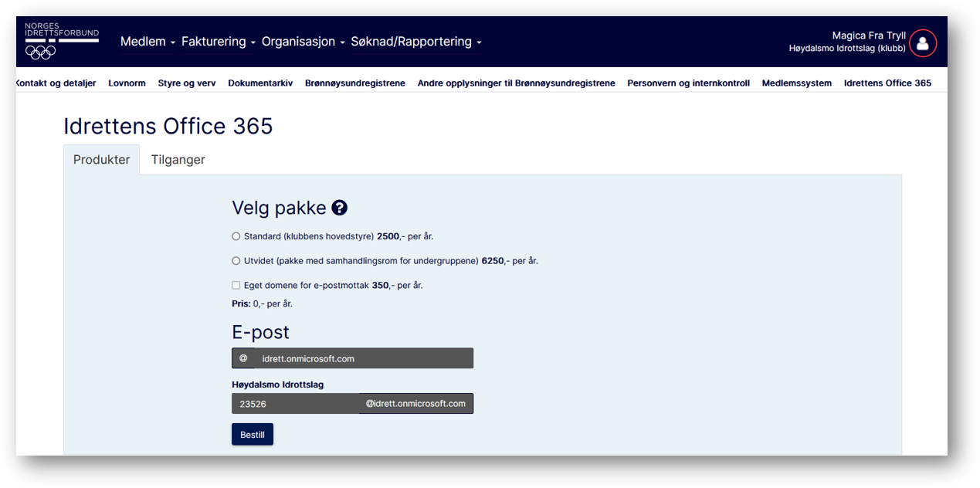This screenshot has width=980, height=488.
Task: Click the 23526 email prefix field
Action: tap(295, 404)
